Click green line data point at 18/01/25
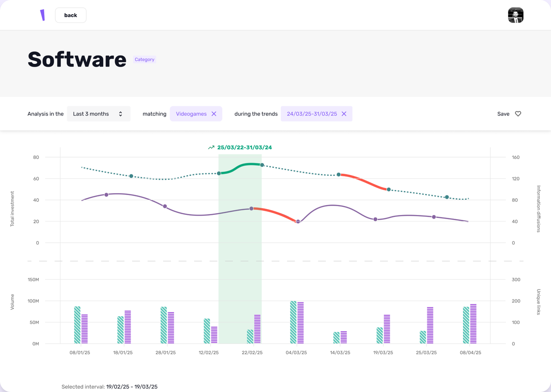This screenshot has height=392, width=551. coord(131,176)
